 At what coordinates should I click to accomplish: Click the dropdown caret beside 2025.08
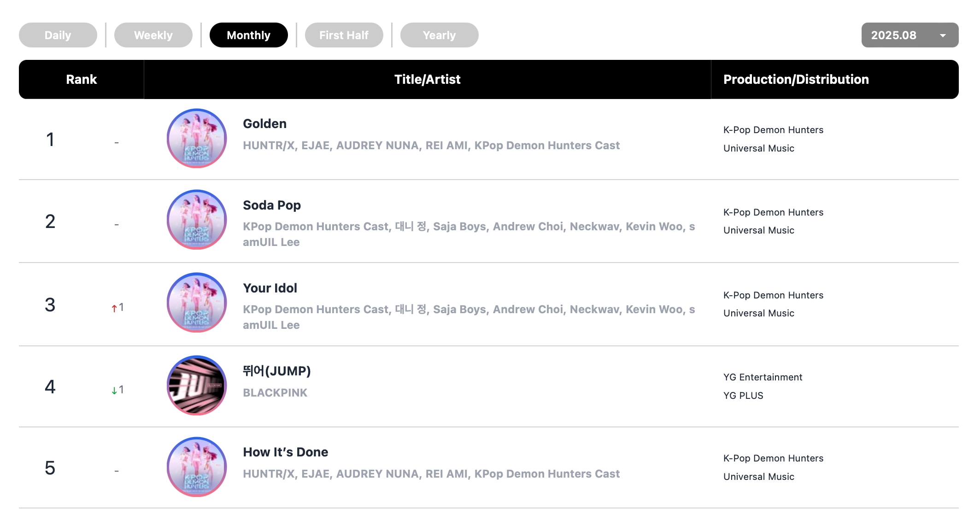point(943,35)
